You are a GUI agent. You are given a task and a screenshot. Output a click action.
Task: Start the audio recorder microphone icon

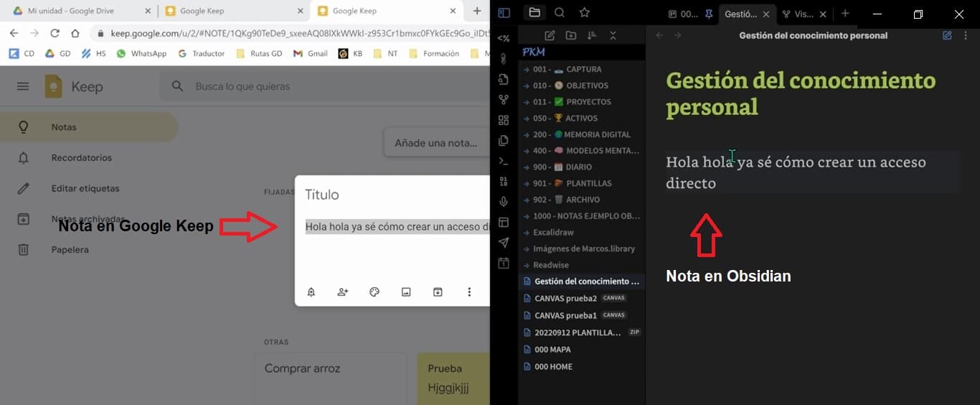(504, 202)
